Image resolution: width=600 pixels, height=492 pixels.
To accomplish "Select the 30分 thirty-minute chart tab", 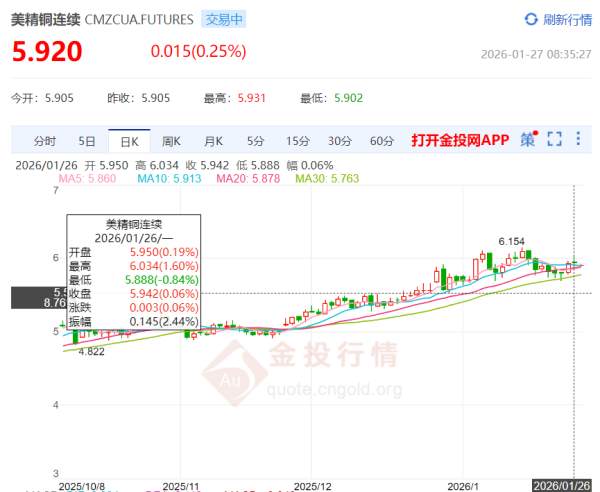I will pos(339,141).
